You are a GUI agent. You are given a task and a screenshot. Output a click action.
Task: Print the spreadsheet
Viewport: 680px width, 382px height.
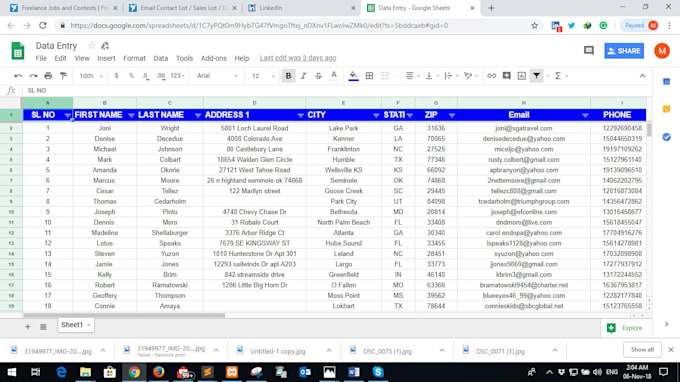48,76
